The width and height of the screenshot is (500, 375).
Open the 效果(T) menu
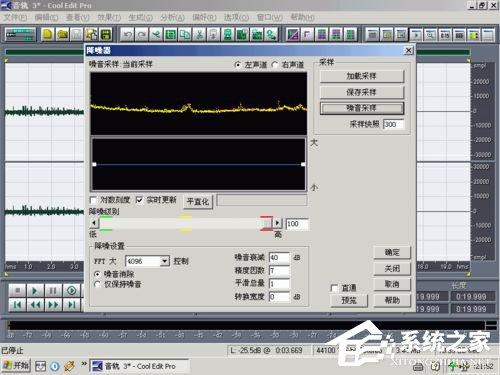pyautogui.click(x=109, y=17)
